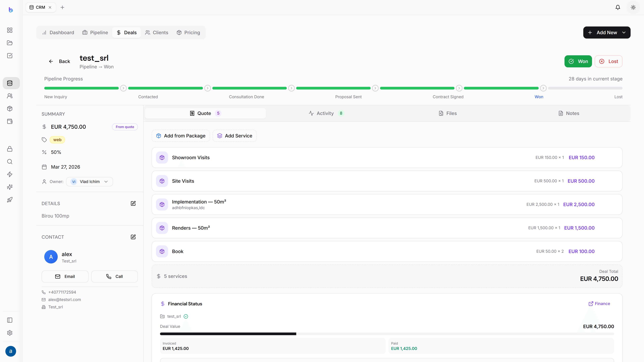Open the user avatar 'a' at bottom
This screenshot has height=362, width=644.
pos(11,351)
